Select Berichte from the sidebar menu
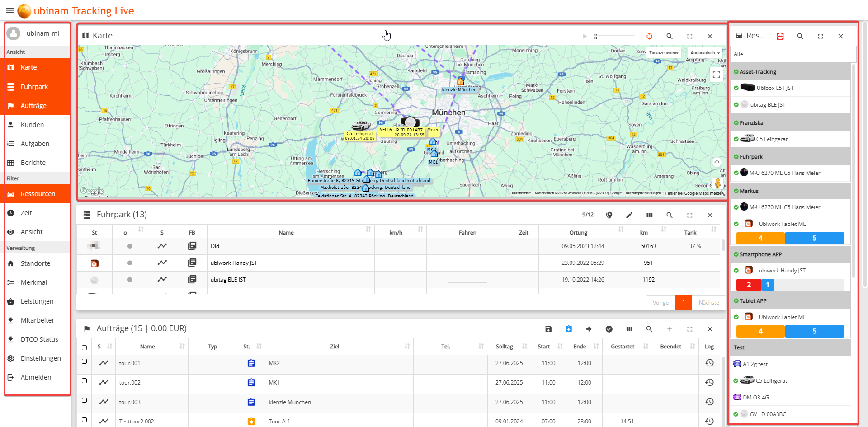This screenshot has width=868, height=427. coord(33,163)
